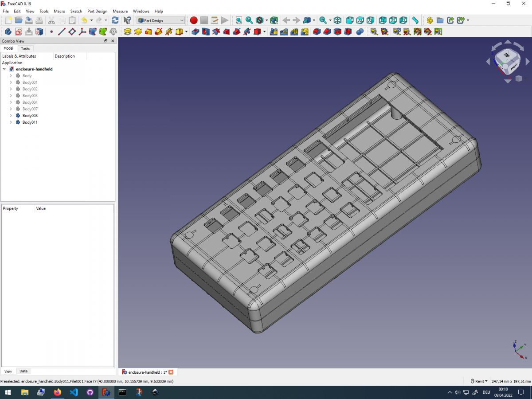Screen dimensions: 532x399
Task: Open the Part Design menu
Action: [x=97, y=11]
